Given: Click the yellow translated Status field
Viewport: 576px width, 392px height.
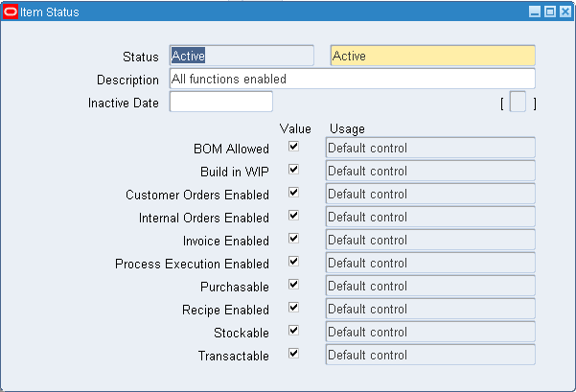Looking at the screenshot, I should pos(431,57).
